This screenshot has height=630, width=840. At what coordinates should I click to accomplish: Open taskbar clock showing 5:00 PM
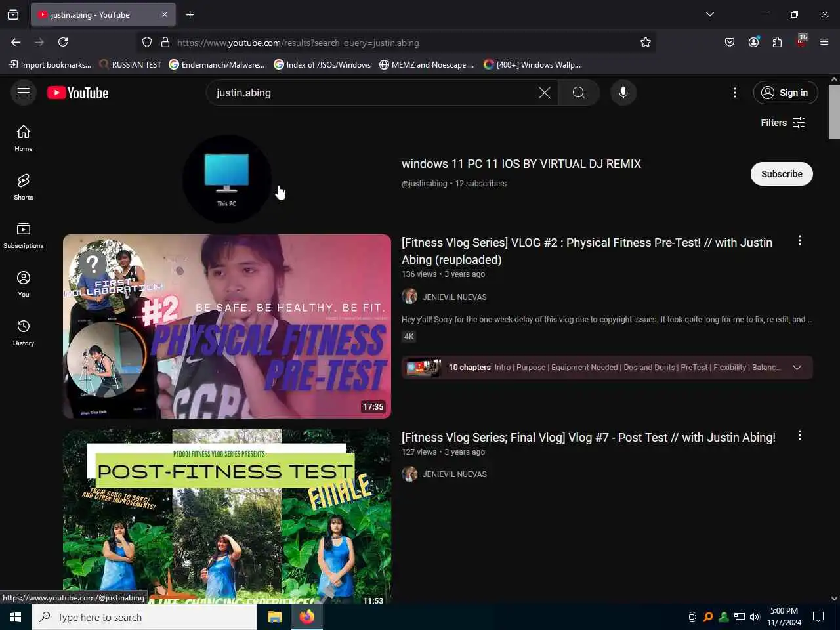[x=784, y=617]
